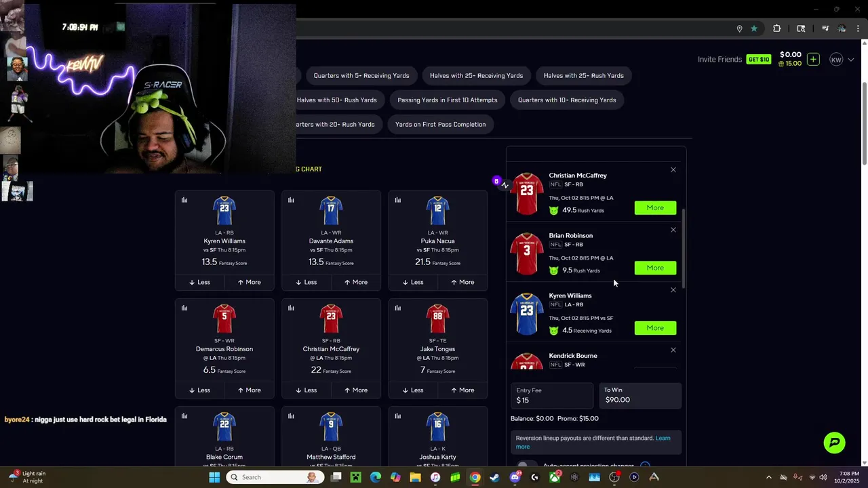Select Yards on First Pass Completion filter
868x488 pixels.
[x=440, y=124]
